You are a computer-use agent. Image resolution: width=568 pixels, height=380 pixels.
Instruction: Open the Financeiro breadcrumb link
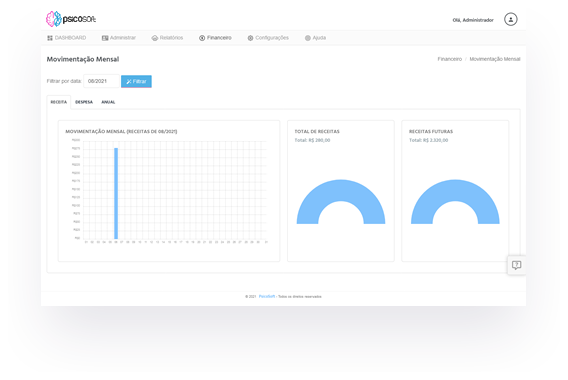450,59
